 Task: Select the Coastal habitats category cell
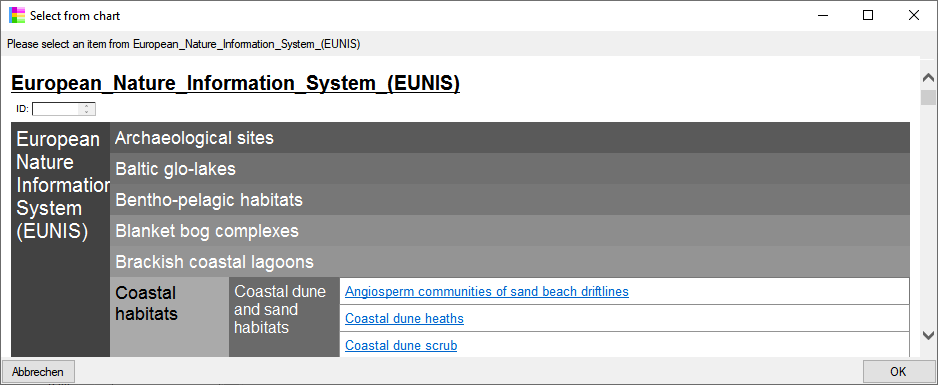pos(169,317)
